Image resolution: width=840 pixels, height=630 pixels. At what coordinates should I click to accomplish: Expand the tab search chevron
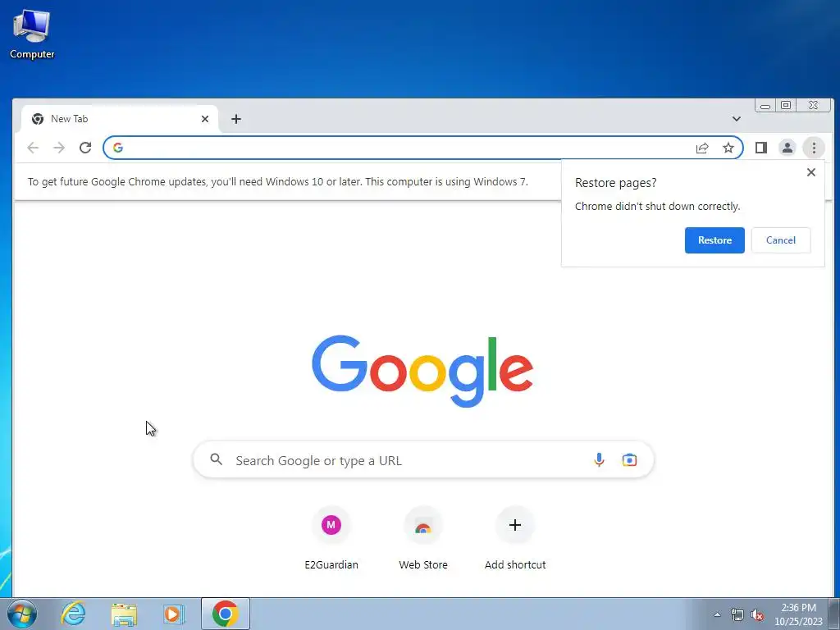(737, 119)
